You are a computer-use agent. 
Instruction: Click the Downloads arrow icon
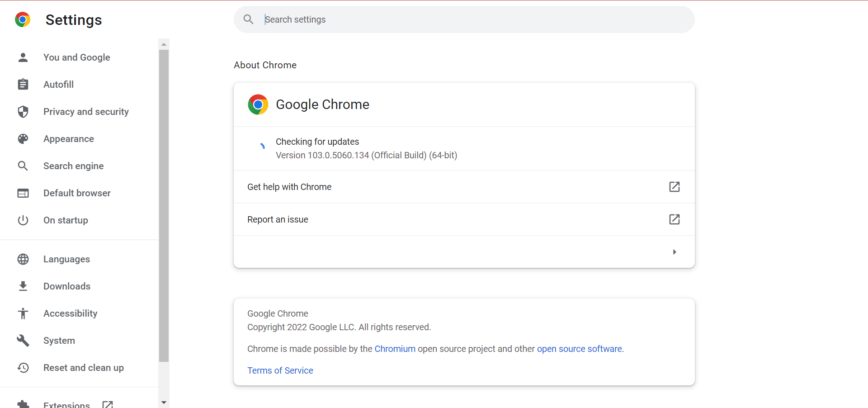(x=23, y=286)
